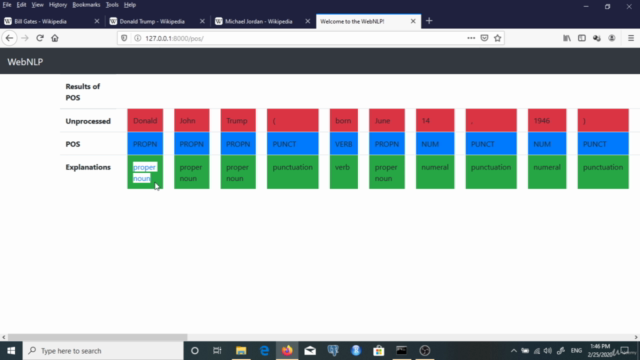Open the History menu
This screenshot has width=640, height=360.
[x=58, y=5]
